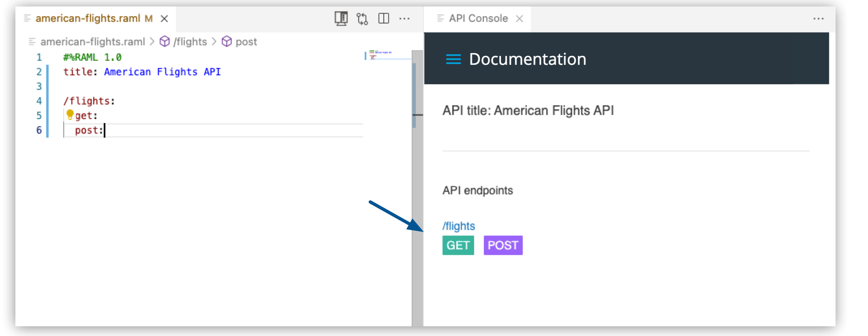Click the '#%RAML 1.0' text on line 1
Image resolution: width=868 pixels, height=336 pixels.
point(92,57)
